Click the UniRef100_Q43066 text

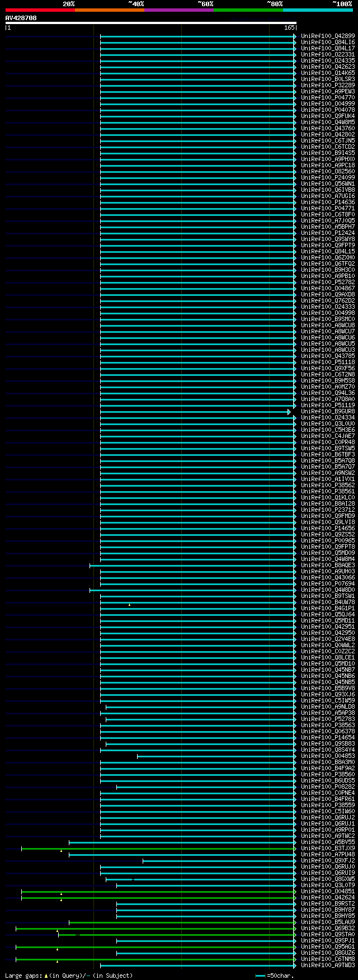328,578
